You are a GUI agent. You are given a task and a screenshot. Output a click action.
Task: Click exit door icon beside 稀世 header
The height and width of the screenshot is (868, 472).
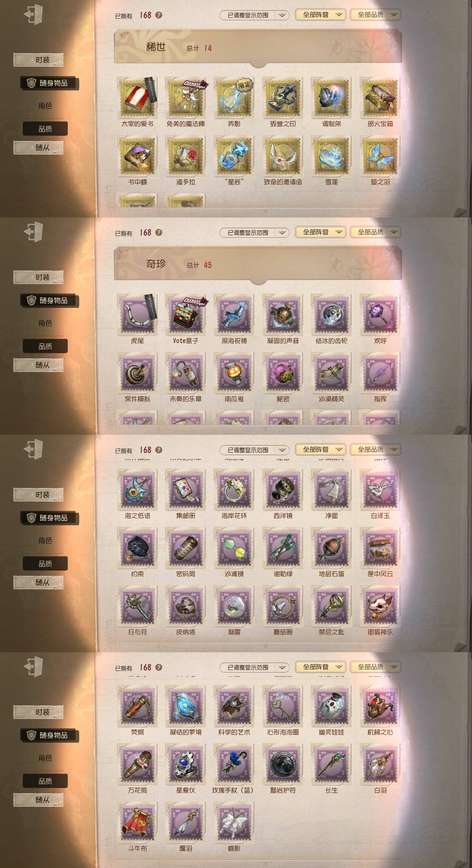click(x=33, y=15)
